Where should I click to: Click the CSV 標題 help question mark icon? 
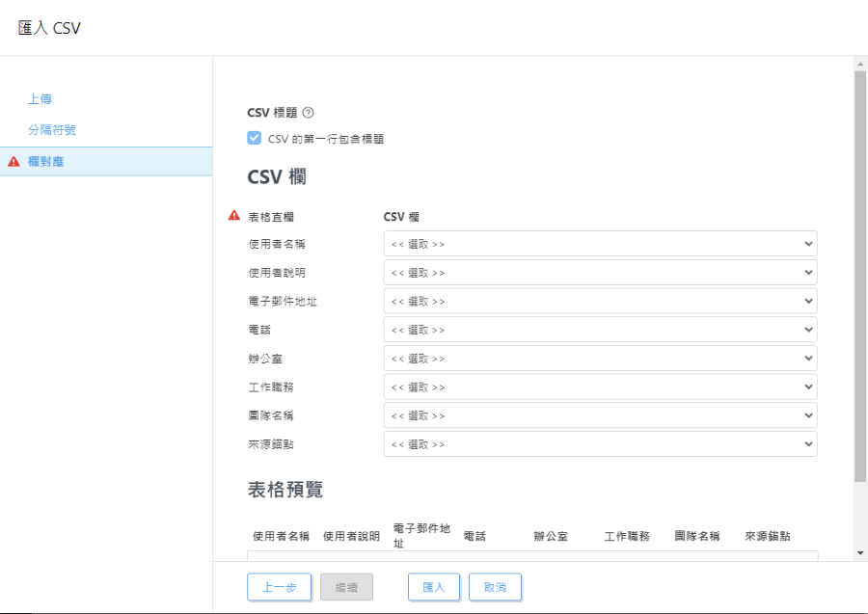tap(308, 113)
